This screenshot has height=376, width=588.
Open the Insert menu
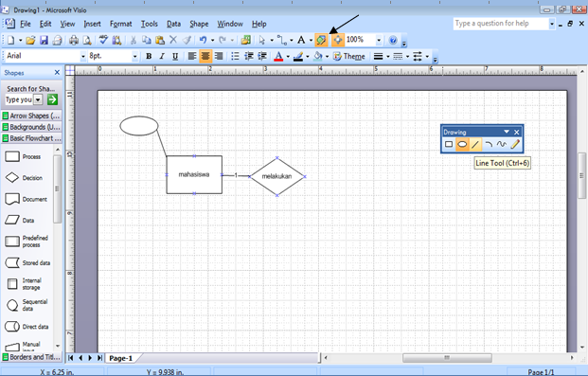coord(92,24)
